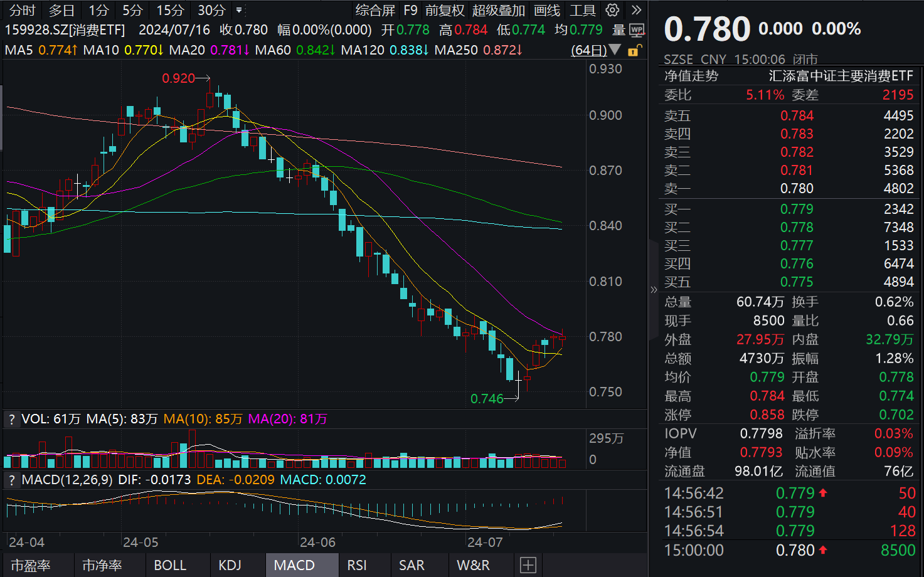Open the interval dropdown next to 30分
The image size is (924, 577).
tap(239, 10)
